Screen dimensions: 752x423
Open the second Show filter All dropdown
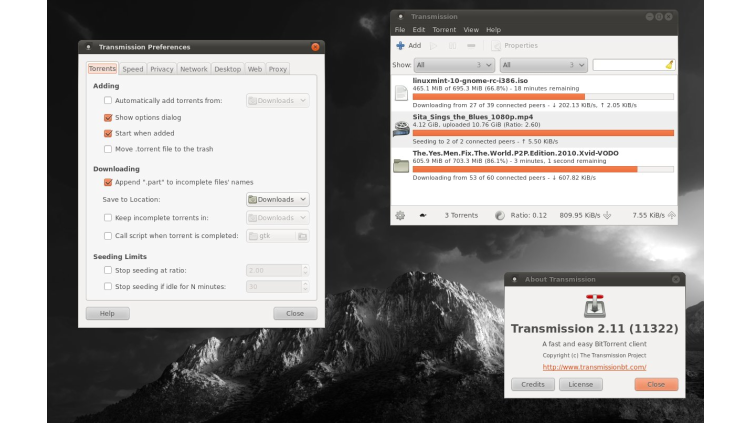543,65
